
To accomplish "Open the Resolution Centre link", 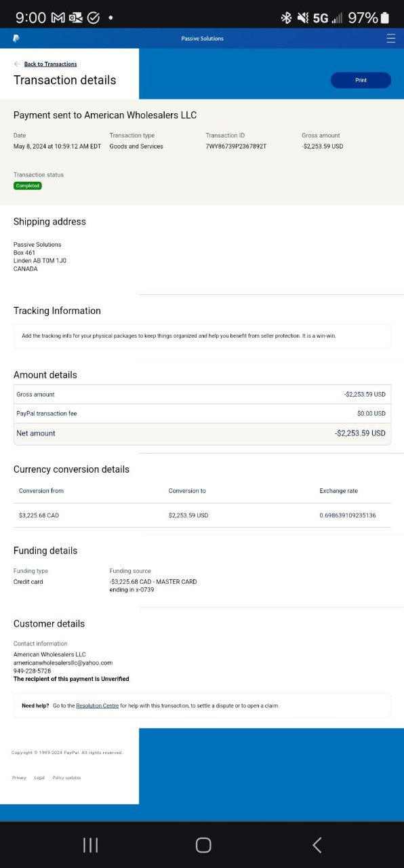I will point(97,706).
